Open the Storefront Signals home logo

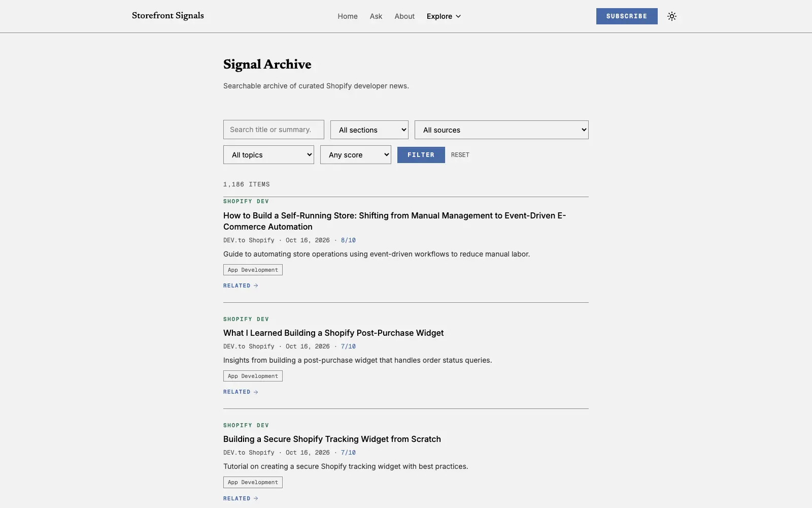(168, 16)
